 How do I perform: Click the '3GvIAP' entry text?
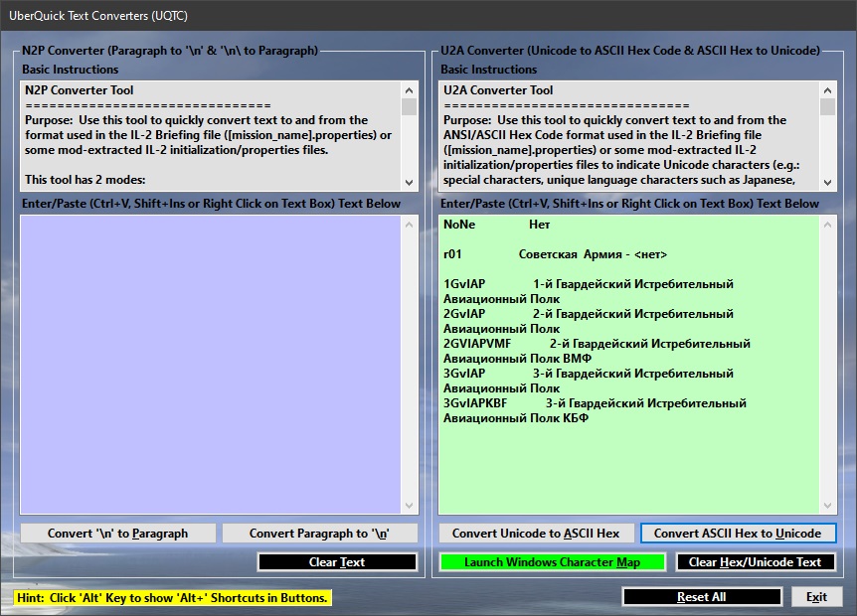coord(464,374)
